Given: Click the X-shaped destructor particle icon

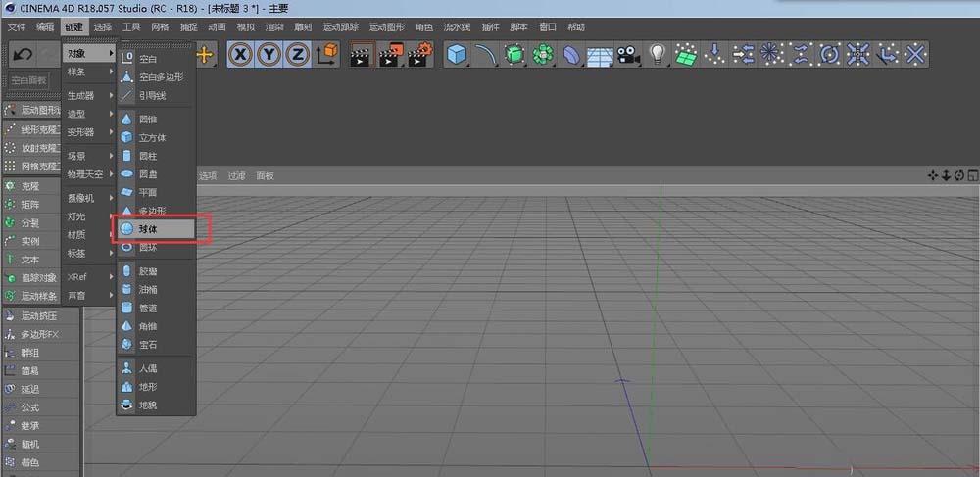Looking at the screenshot, I should [915, 55].
